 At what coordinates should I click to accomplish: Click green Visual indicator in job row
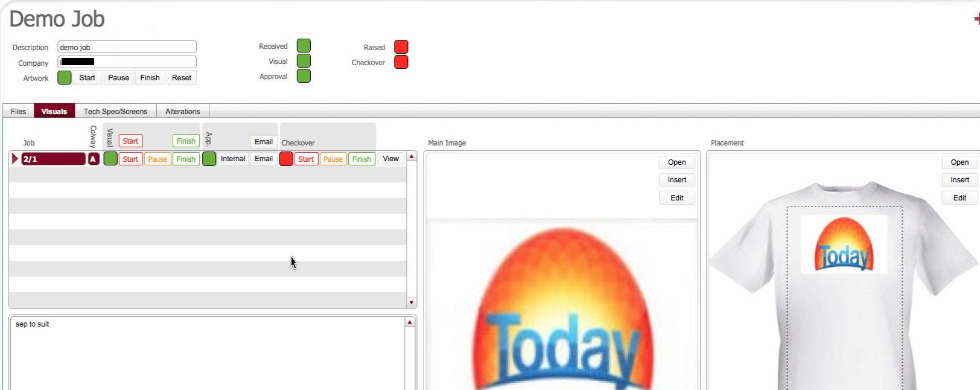[x=110, y=159]
